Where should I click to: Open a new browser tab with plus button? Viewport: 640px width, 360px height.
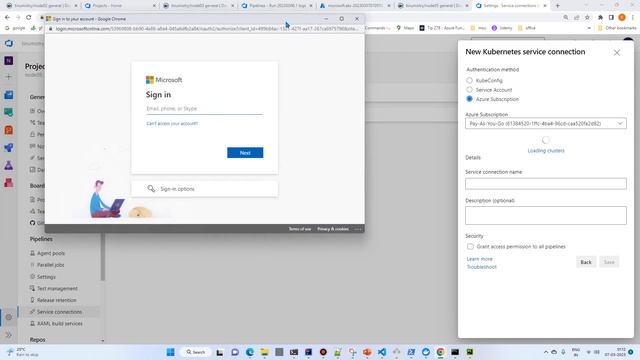[558, 6]
